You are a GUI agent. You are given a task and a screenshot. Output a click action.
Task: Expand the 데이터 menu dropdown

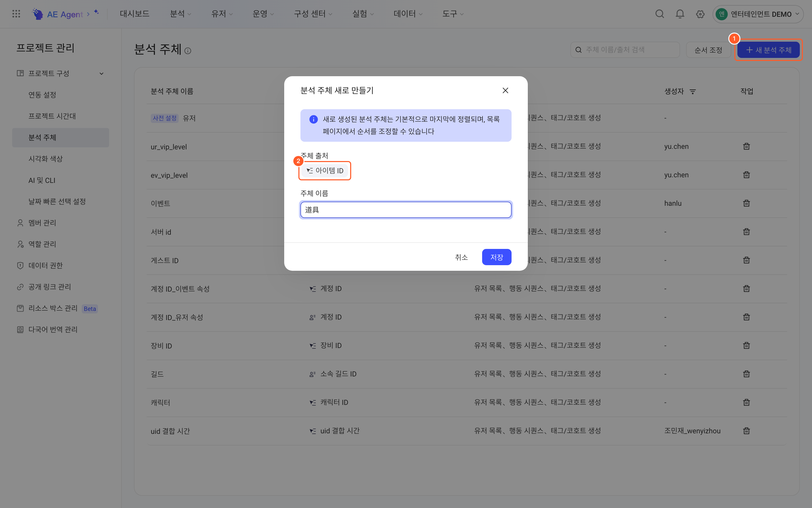408,14
